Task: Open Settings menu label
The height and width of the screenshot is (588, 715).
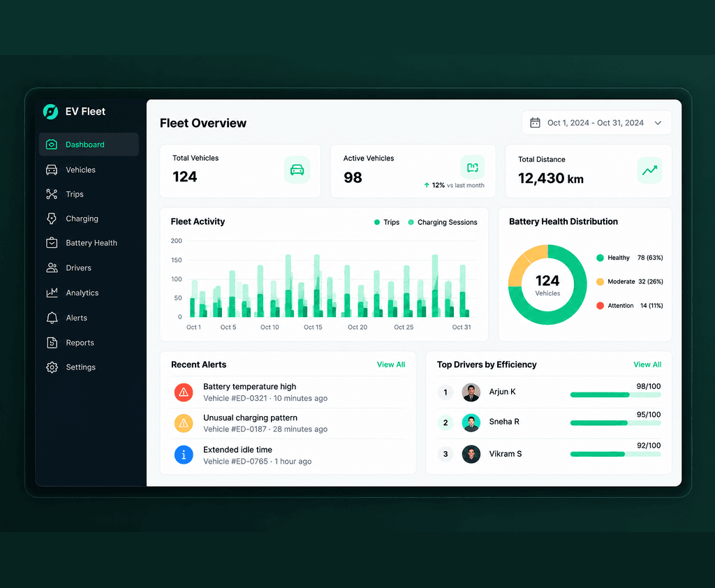Action: tap(81, 367)
